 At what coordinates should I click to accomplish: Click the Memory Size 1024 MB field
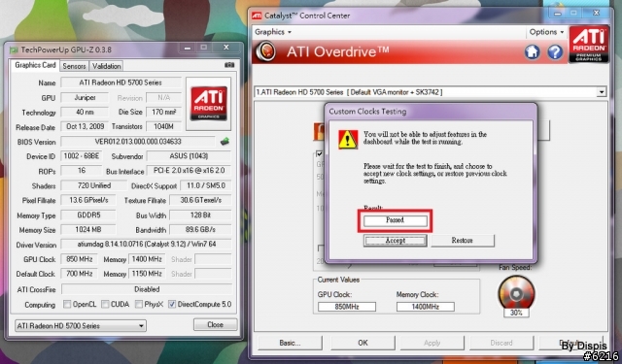click(88, 230)
